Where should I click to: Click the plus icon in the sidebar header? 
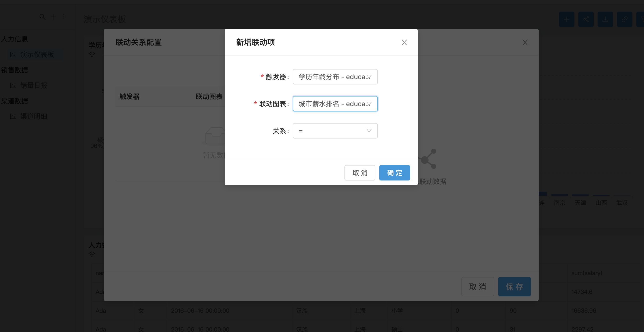(53, 17)
